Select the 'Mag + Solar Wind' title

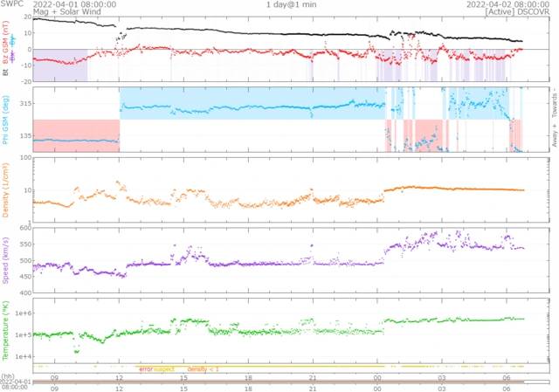coord(67,11)
